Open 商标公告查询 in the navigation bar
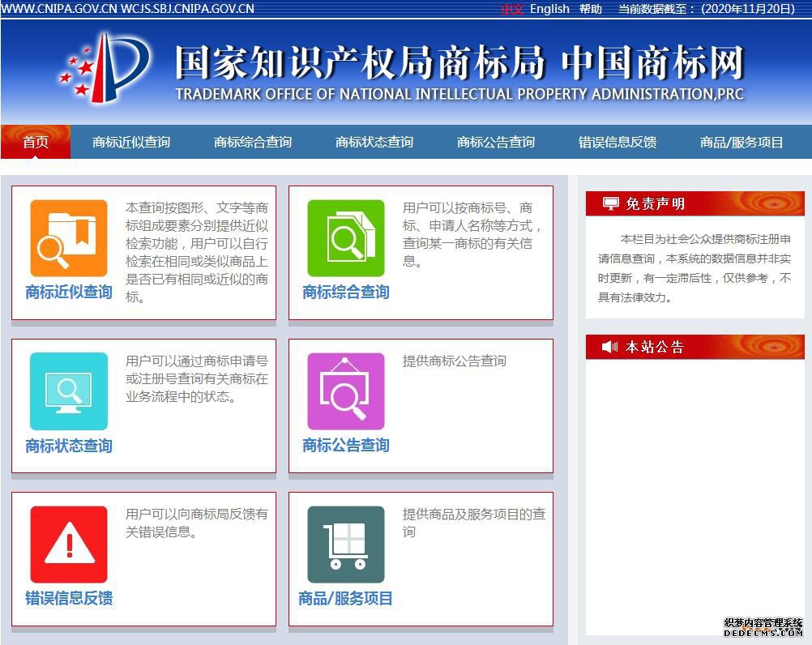The image size is (812, 645). coord(496,142)
